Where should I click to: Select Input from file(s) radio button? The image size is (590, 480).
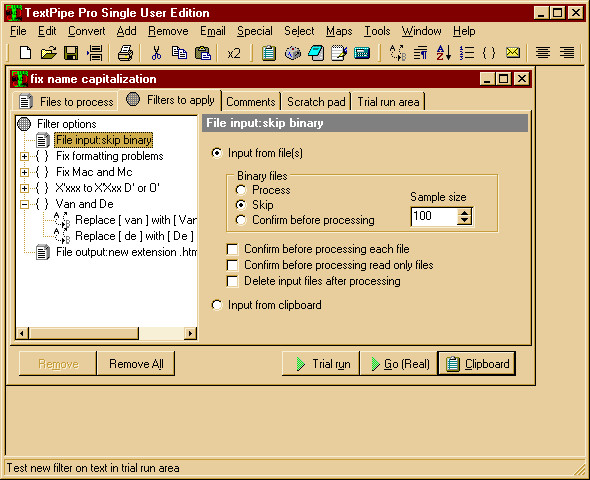pos(217,153)
